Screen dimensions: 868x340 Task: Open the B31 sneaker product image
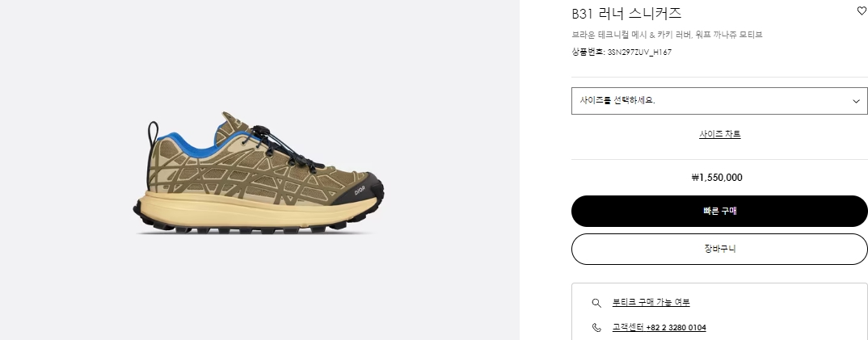(259, 173)
